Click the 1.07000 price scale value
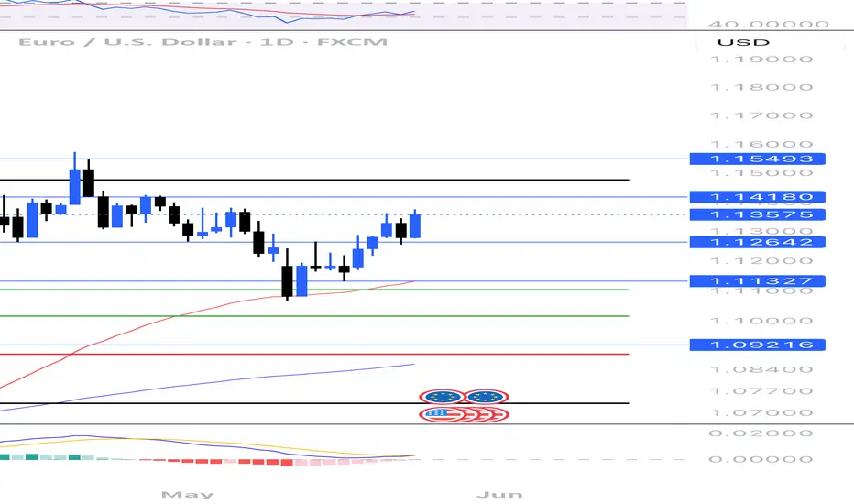 pyautogui.click(x=761, y=413)
